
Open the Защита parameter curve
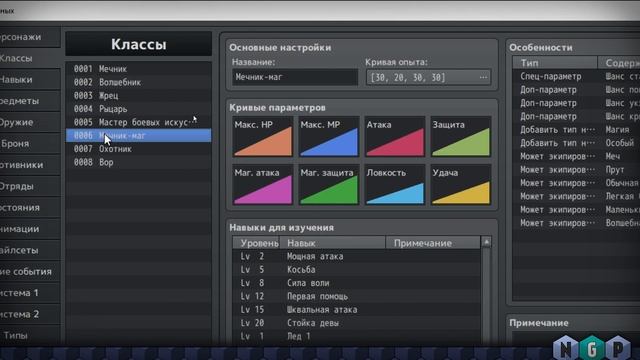pyautogui.click(x=461, y=137)
